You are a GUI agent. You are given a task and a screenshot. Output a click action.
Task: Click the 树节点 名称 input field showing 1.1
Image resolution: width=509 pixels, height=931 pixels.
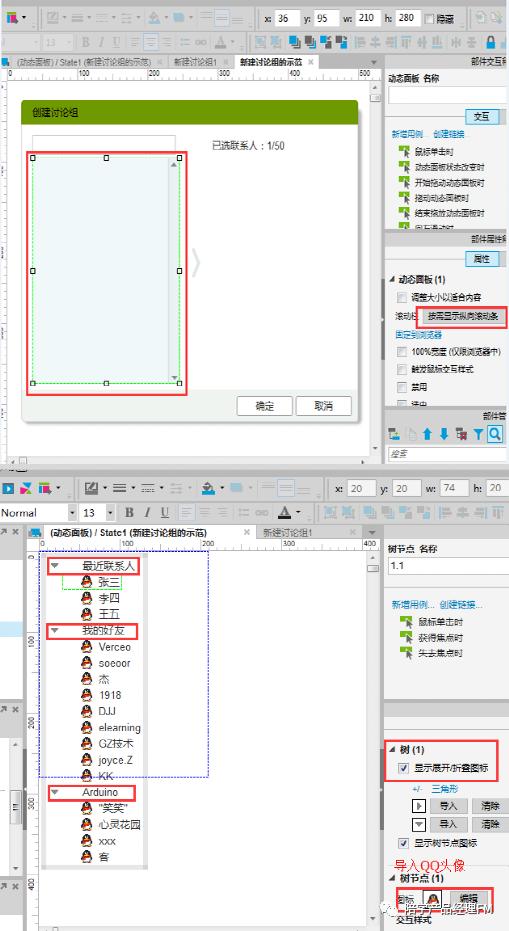point(447,566)
